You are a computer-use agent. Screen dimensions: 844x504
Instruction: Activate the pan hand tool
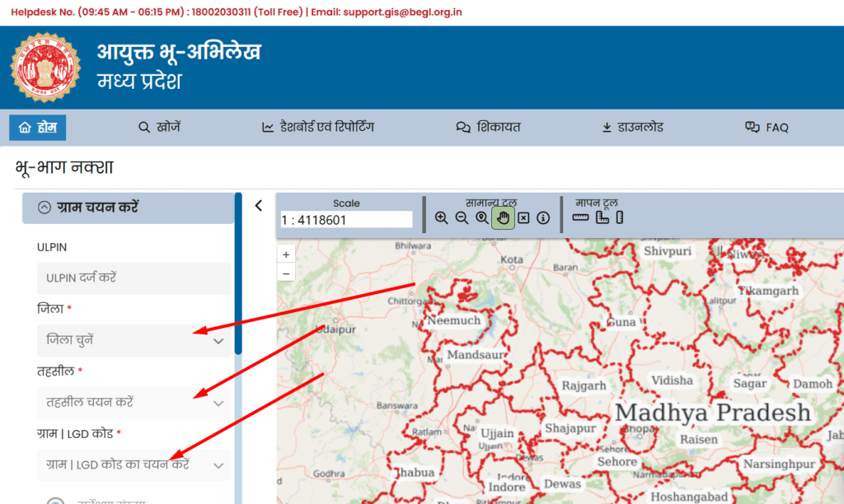click(x=503, y=218)
